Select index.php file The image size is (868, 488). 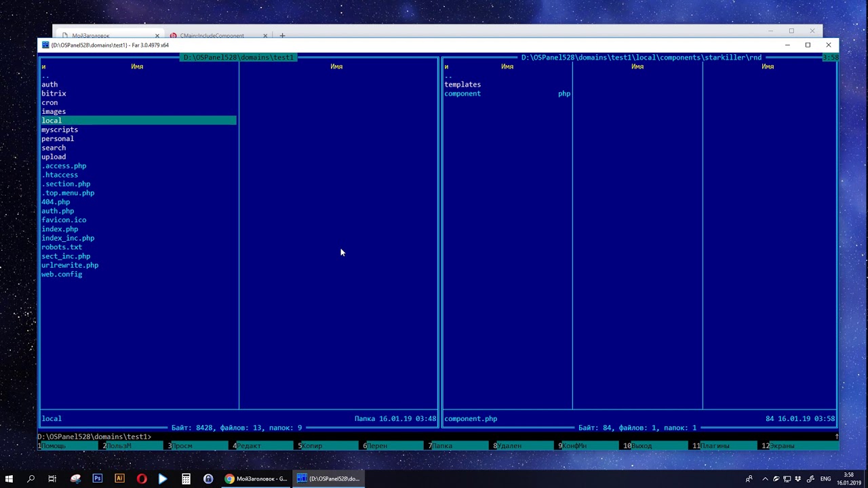pyautogui.click(x=60, y=229)
